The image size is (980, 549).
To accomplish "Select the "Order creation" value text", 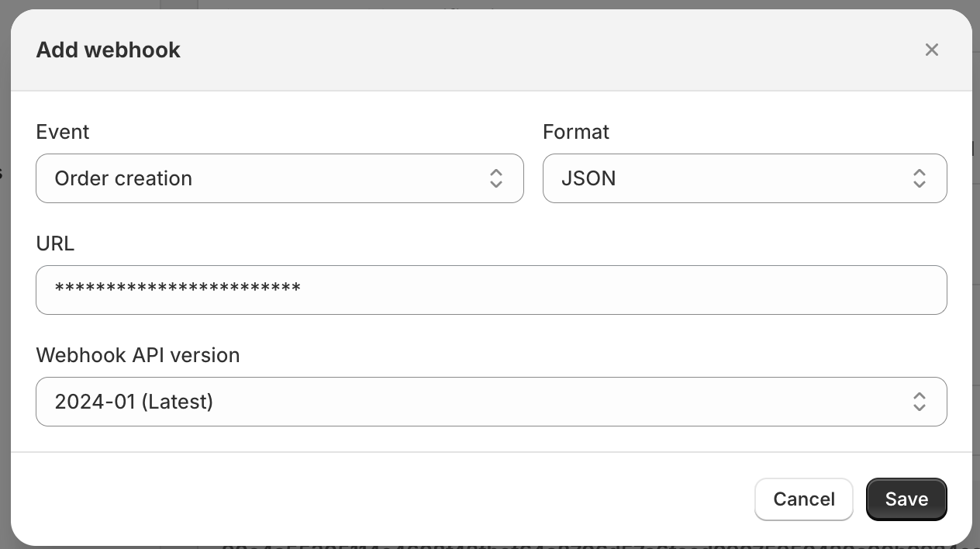I will click(x=123, y=178).
